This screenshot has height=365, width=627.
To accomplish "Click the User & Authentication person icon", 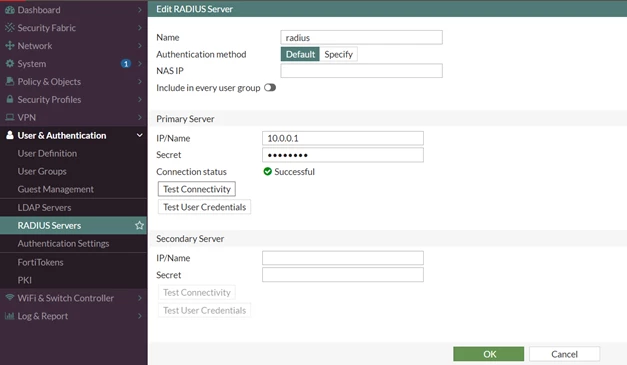I will pyautogui.click(x=10, y=135).
